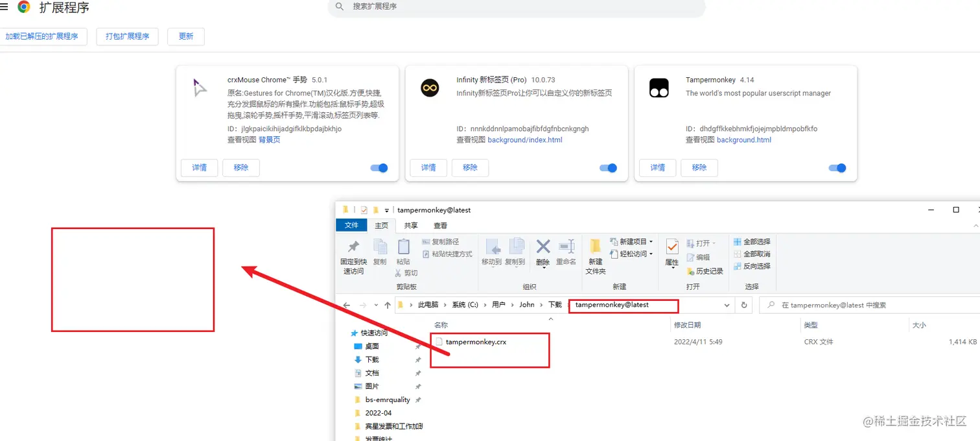The image size is (980, 441).
Task: Disable the Tampermonkey extension toggle
Action: point(837,168)
